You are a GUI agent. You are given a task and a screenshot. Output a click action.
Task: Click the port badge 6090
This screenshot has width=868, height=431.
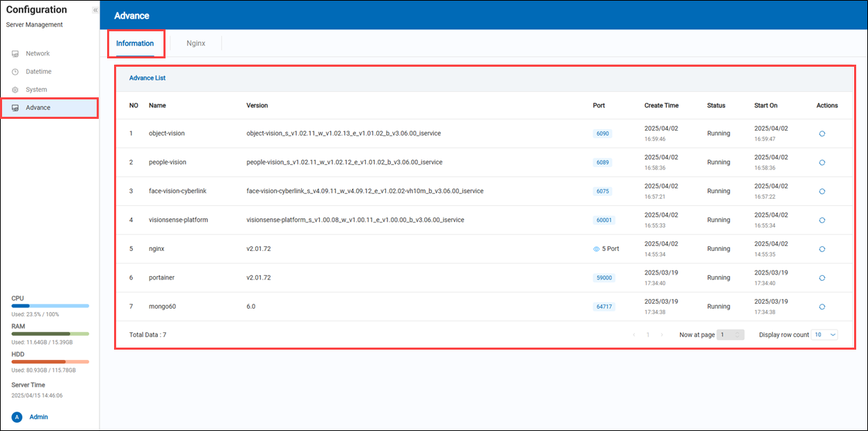pos(602,133)
